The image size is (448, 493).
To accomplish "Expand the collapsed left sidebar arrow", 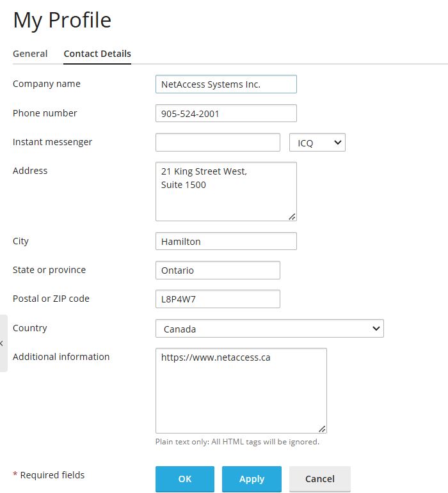I will coord(3,343).
